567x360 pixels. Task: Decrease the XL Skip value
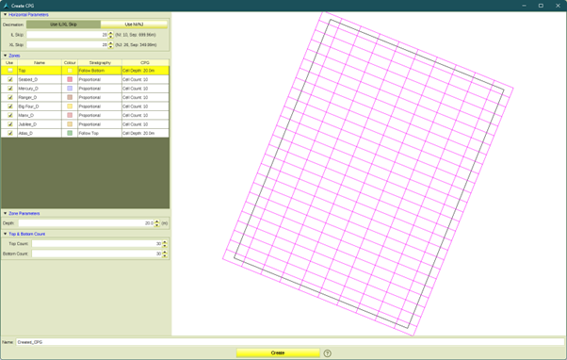111,47
